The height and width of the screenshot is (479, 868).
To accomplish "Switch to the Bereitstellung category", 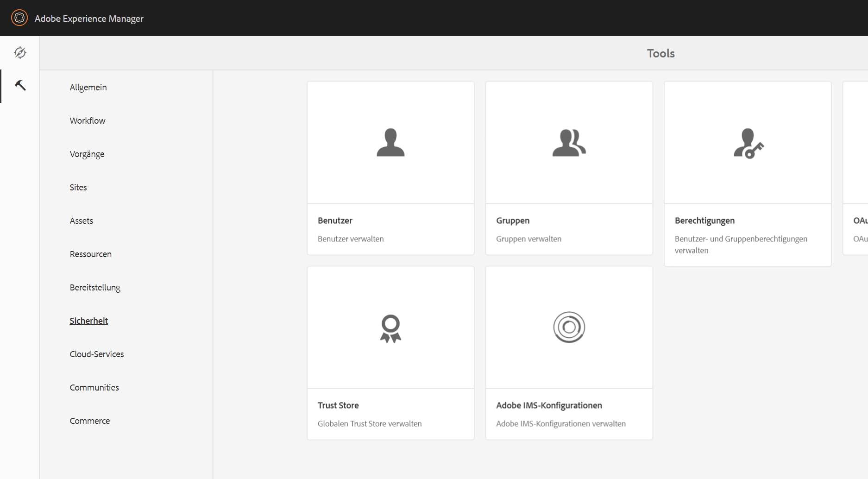I will pos(95,287).
